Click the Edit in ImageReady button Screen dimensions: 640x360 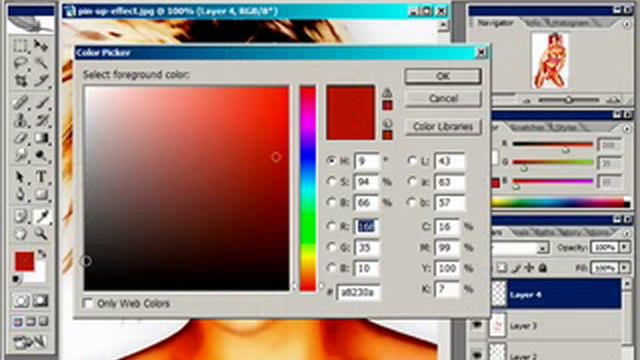point(29,342)
